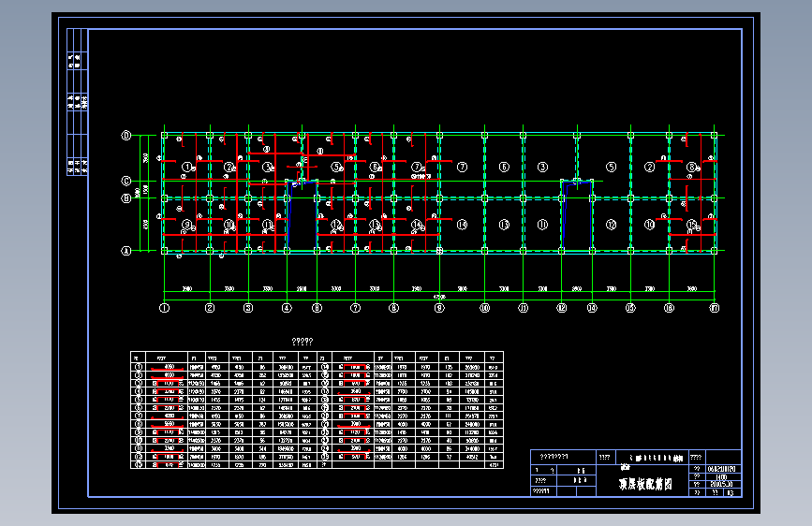
Task: Select axis bubble B on left side
Action: pos(125,198)
